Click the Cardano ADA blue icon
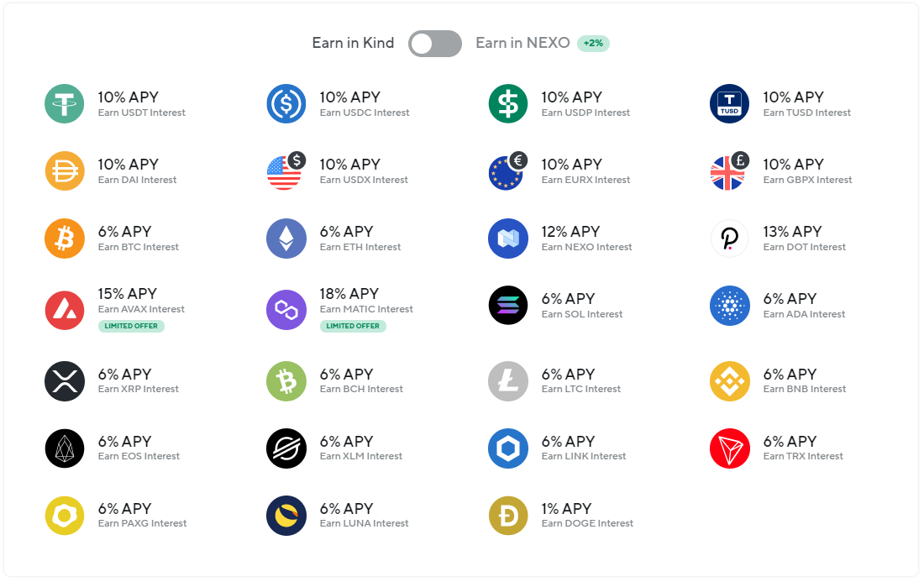Screen dimensions: 924x582 729,305
